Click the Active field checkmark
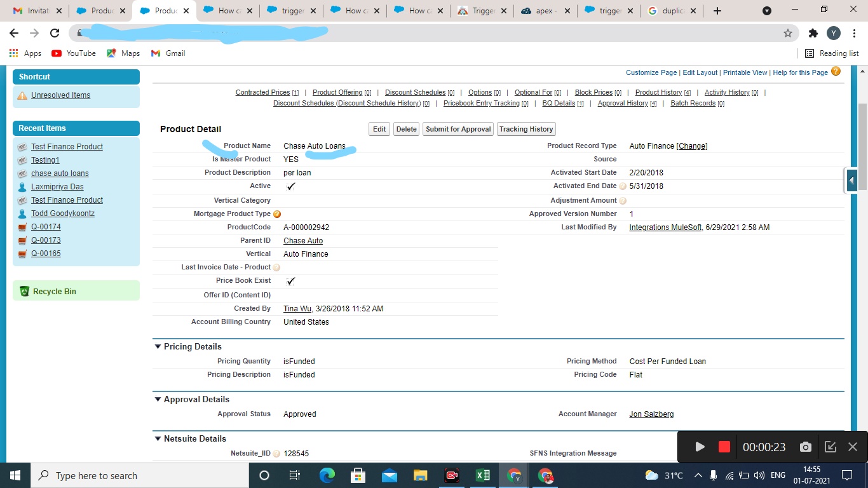 (x=291, y=187)
